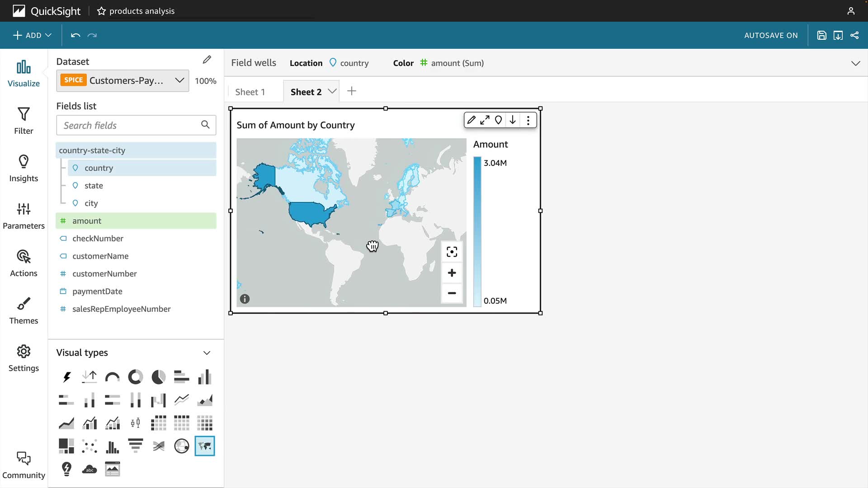This screenshot has width=868, height=488.
Task: Click the map zoom in button
Action: tap(452, 273)
